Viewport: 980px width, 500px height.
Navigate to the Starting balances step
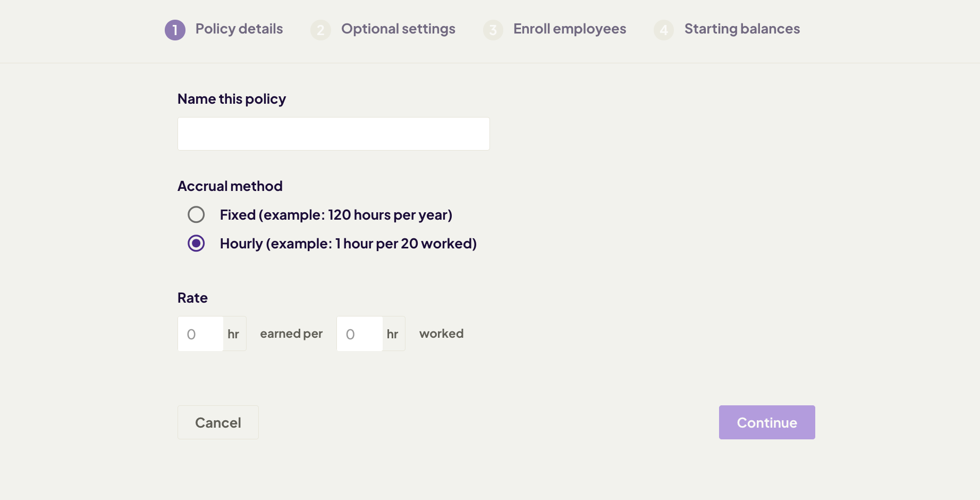742,29
